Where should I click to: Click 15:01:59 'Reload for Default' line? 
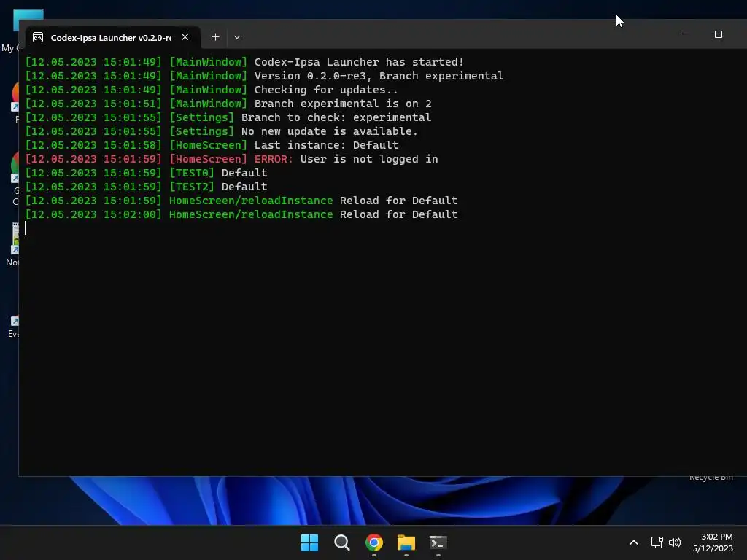[x=241, y=200]
